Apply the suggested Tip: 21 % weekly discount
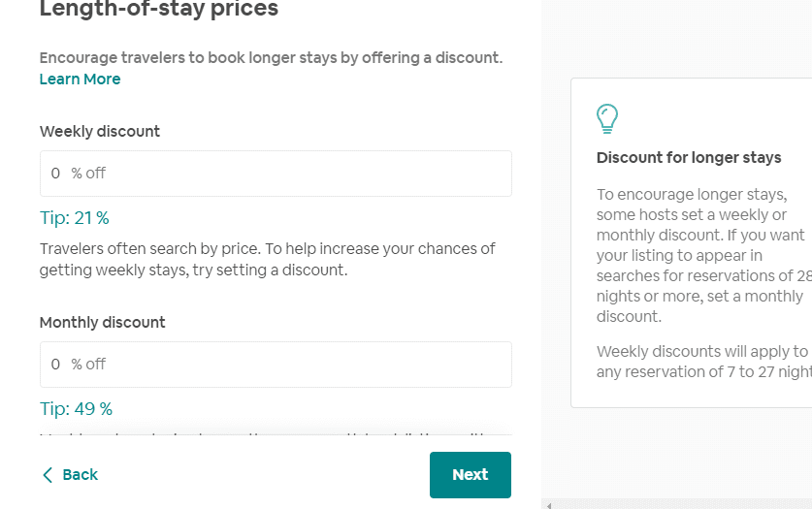 click(75, 218)
